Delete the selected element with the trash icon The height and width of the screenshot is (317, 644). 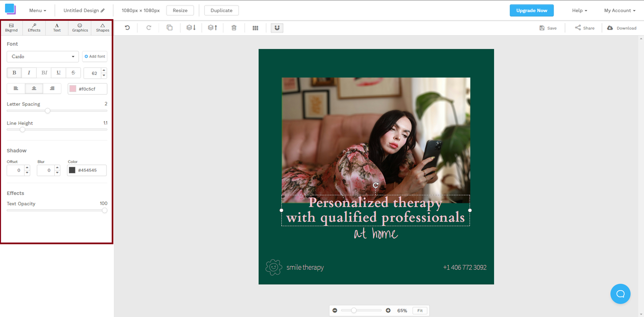[x=234, y=28]
